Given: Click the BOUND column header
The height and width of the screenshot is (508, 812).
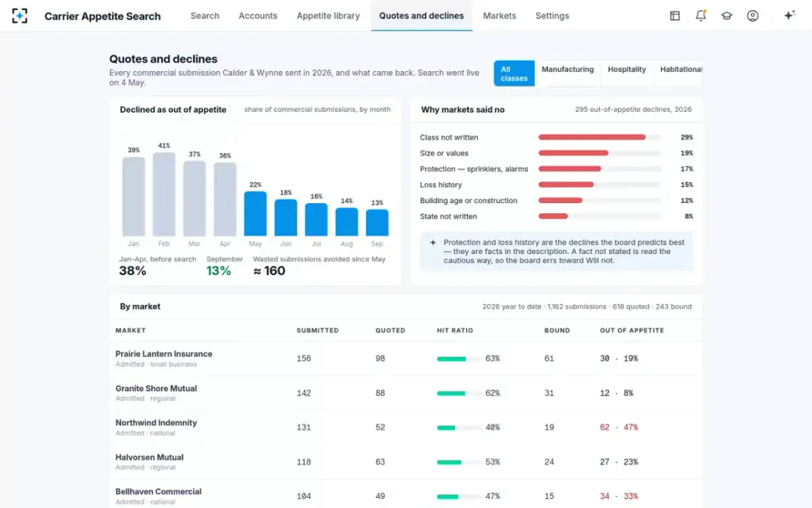Looking at the screenshot, I should pos(557,331).
